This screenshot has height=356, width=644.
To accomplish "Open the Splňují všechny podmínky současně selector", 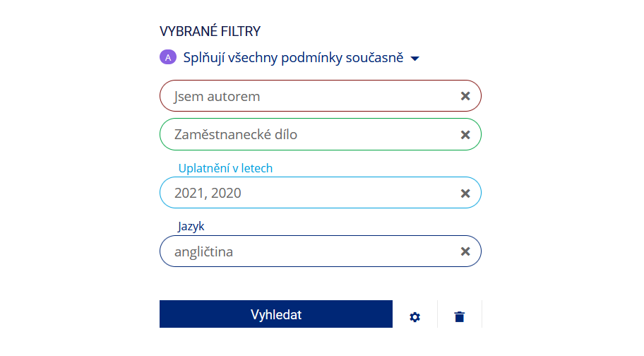I will (293, 58).
